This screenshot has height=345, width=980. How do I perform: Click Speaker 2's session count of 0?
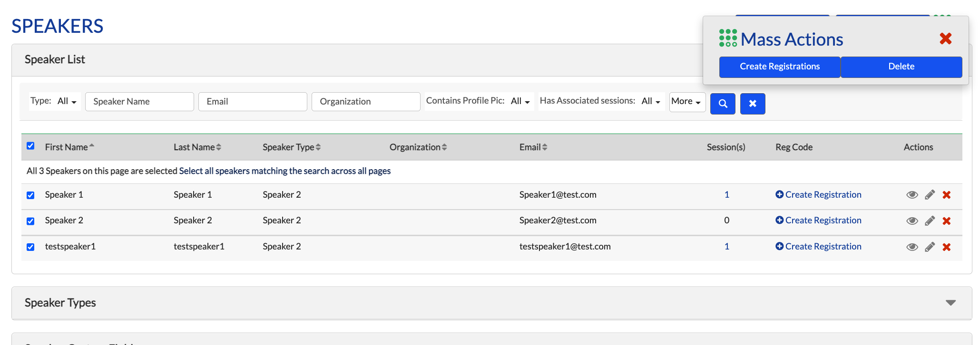point(726,220)
